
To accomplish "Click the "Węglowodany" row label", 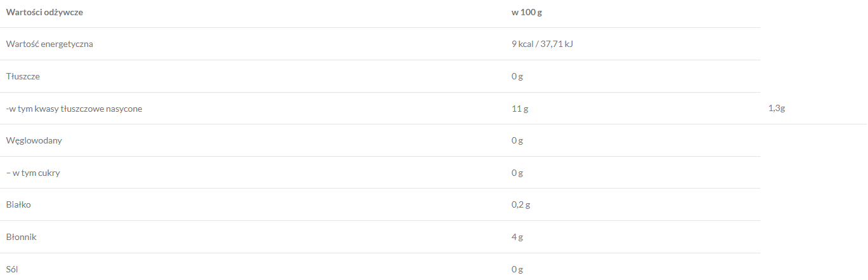I will (34, 140).
